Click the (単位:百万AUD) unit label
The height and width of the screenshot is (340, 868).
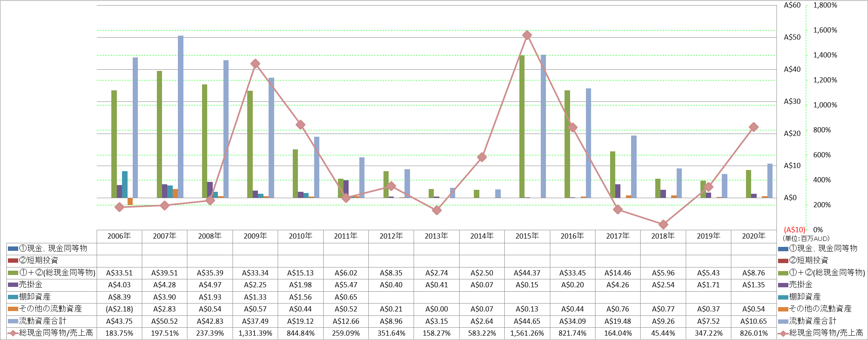(806, 239)
